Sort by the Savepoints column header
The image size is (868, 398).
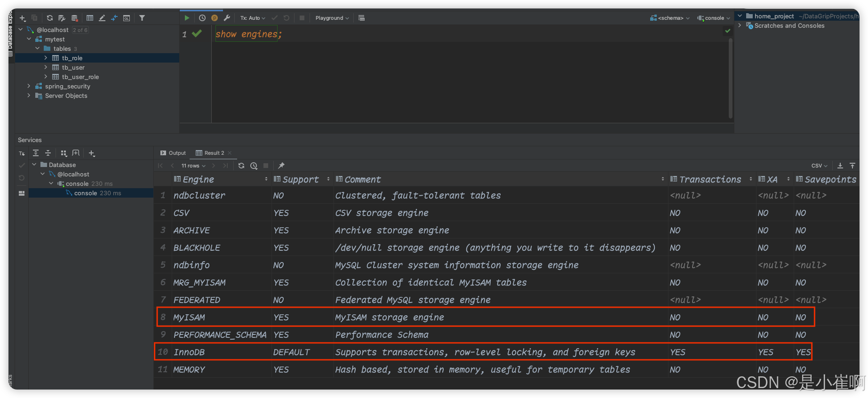click(826, 179)
